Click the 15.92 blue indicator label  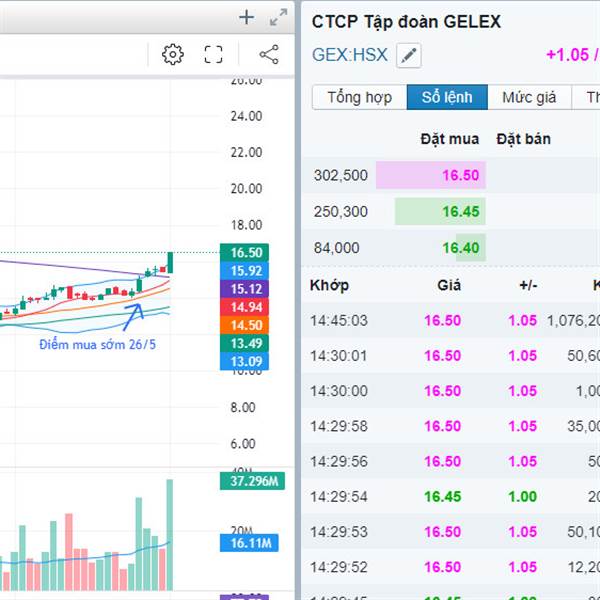point(244,271)
